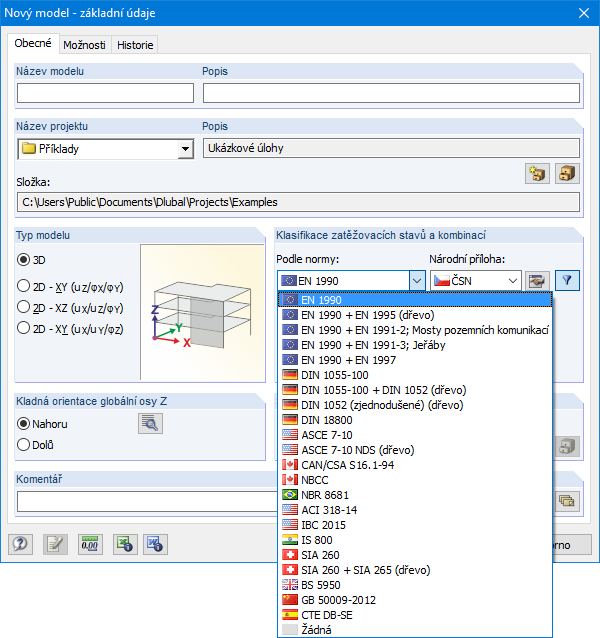Choose Žádná (none) in the standards list
Screen dimensions: 600x638
pyautogui.click(x=415, y=630)
